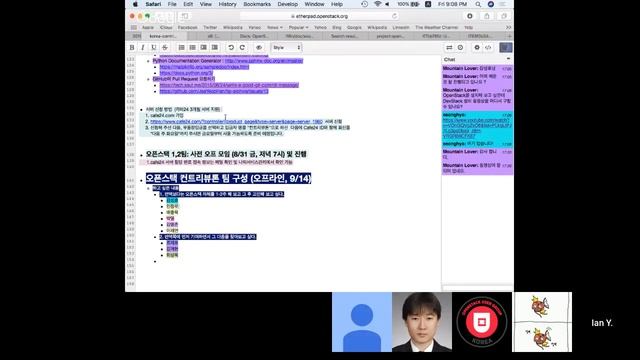Open the Develop menu
Screen dimensions: 640x360
click(287, 4)
